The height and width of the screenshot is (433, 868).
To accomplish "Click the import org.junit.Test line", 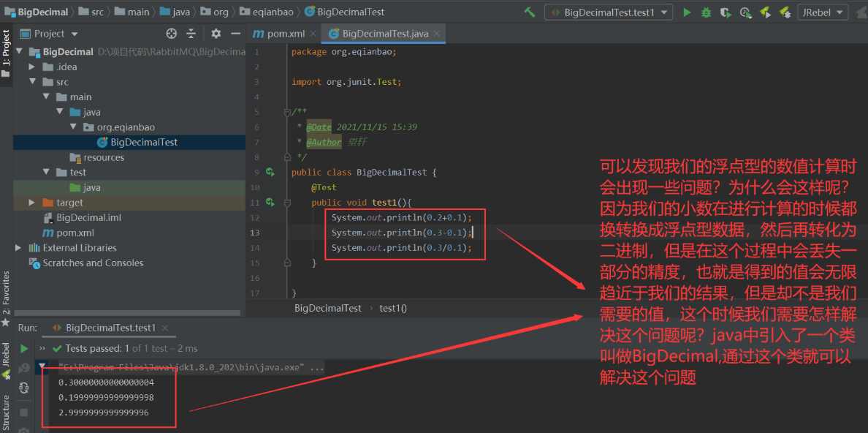I will 346,82.
